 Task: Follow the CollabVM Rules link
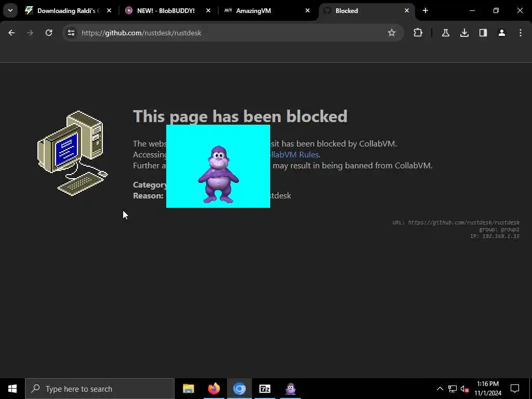click(x=295, y=154)
